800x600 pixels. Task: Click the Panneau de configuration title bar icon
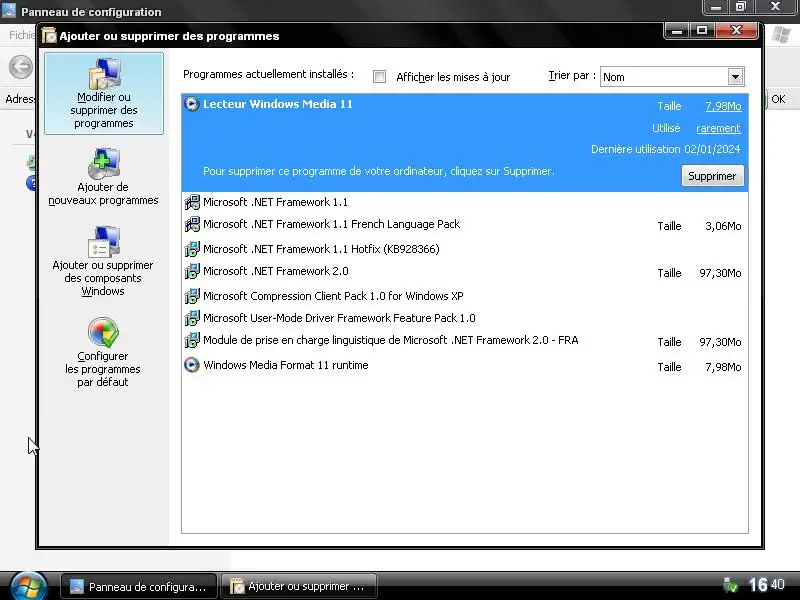pyautogui.click(x=9, y=11)
